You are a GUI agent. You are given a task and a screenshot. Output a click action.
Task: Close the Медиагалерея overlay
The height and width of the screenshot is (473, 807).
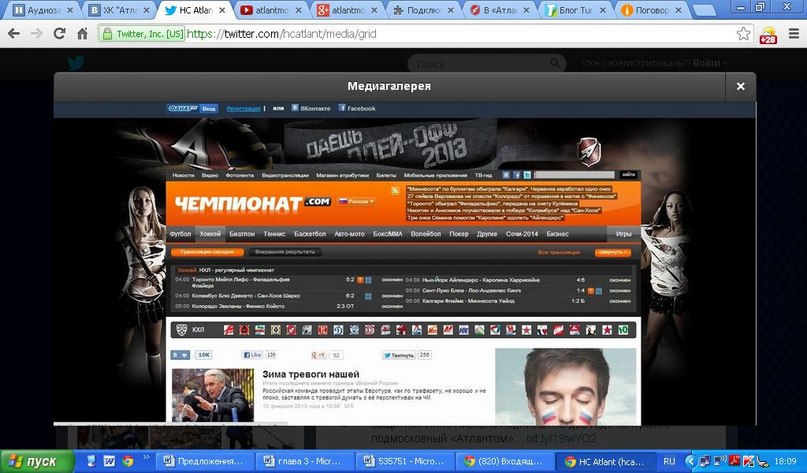pyautogui.click(x=741, y=86)
